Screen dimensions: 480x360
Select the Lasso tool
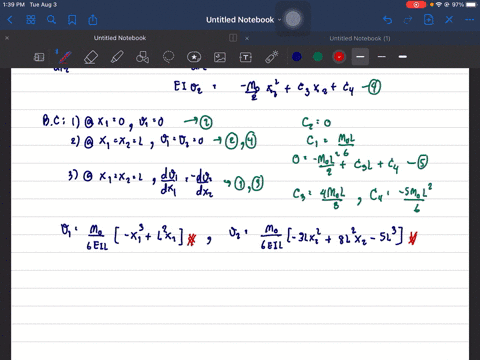[168, 57]
